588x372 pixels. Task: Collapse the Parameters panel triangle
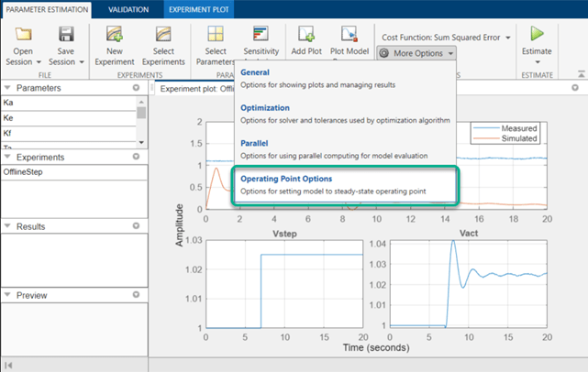tap(7, 88)
